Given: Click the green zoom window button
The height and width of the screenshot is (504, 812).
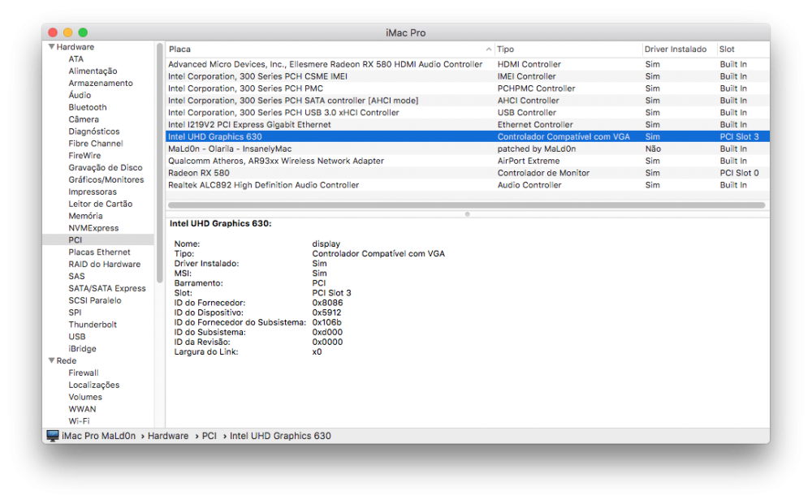Looking at the screenshot, I should (83, 32).
